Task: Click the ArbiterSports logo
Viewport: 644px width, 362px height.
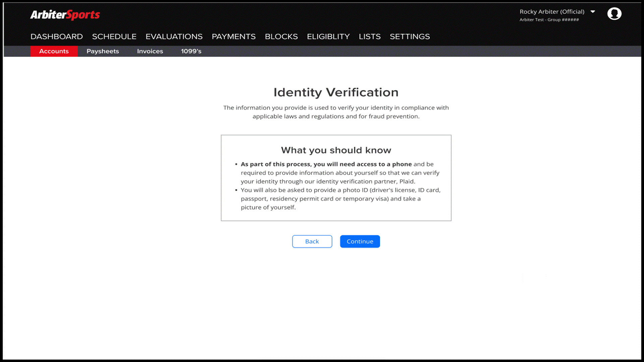Action: coord(65,15)
